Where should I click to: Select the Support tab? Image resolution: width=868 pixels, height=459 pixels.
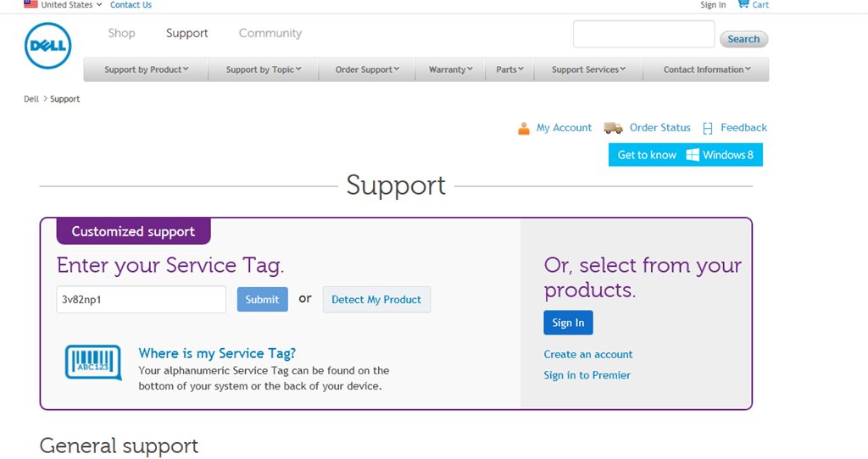point(187,33)
